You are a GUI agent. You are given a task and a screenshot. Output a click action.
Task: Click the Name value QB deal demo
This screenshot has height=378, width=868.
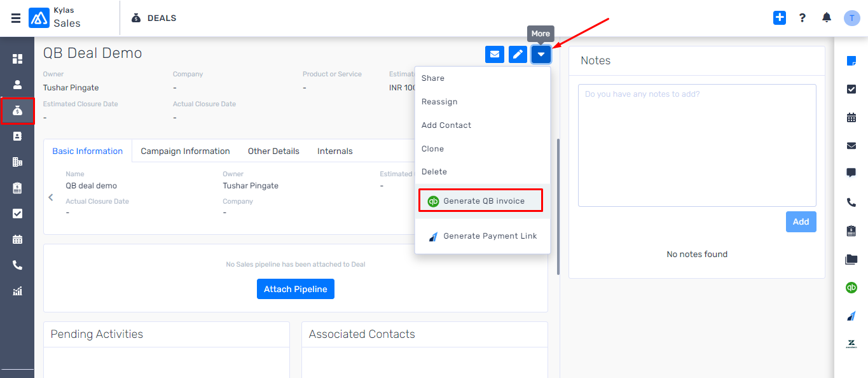click(92, 186)
